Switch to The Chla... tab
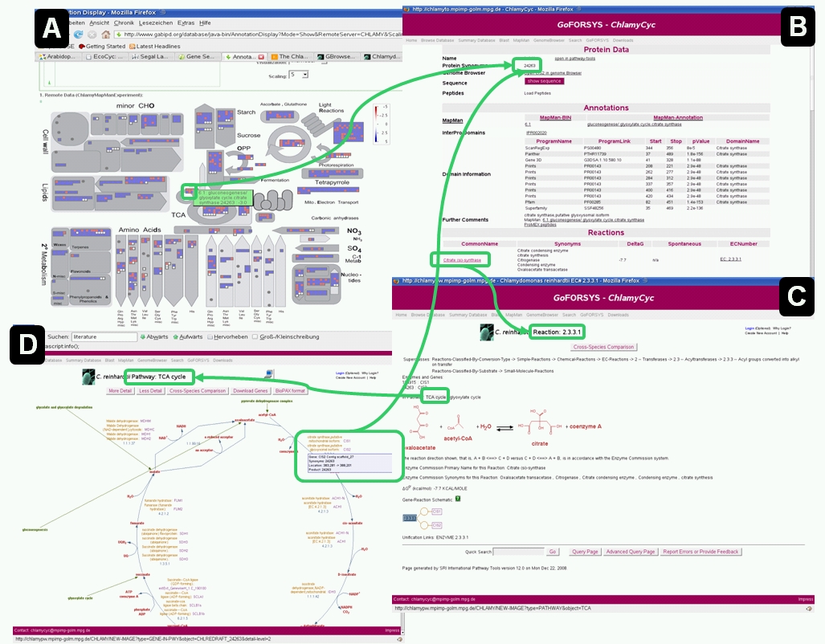Image resolution: width=825 pixels, height=644 pixels. (289, 57)
